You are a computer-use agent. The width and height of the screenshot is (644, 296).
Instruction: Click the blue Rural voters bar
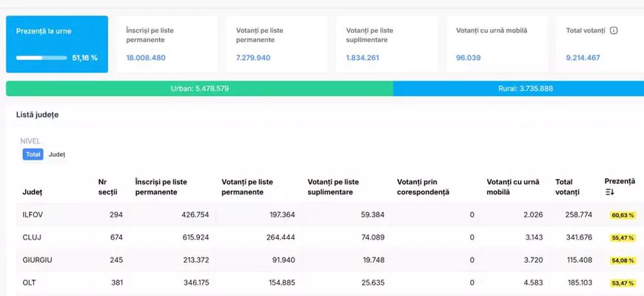(x=518, y=89)
